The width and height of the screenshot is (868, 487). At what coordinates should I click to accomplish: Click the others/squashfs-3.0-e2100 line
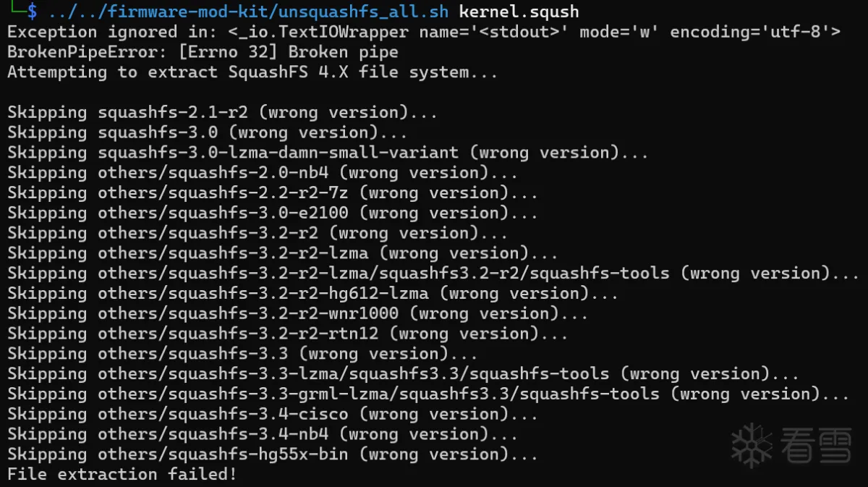[273, 213]
